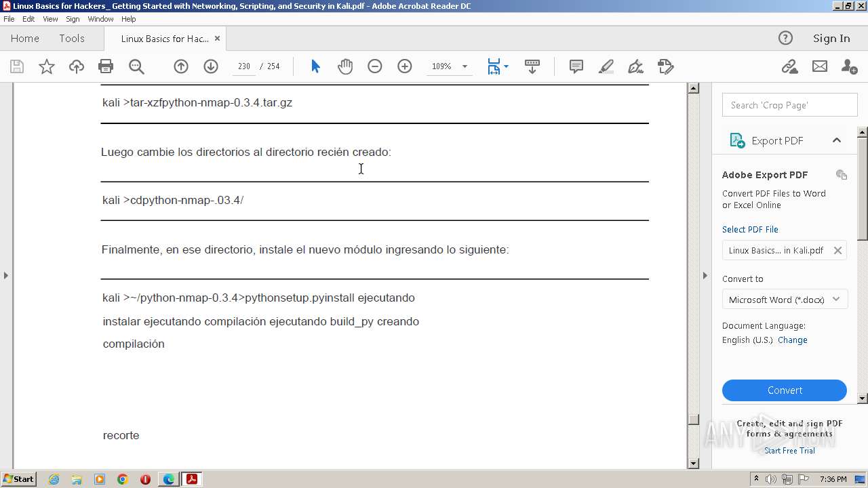Click the Search 'Crop Page' field
868x488 pixels.
(x=790, y=105)
